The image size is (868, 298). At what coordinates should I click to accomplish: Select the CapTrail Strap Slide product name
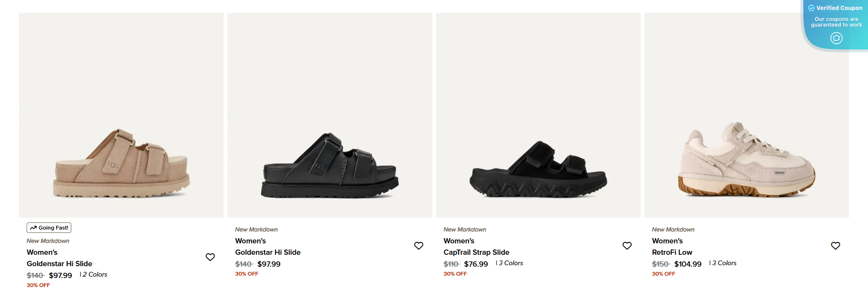tap(477, 252)
